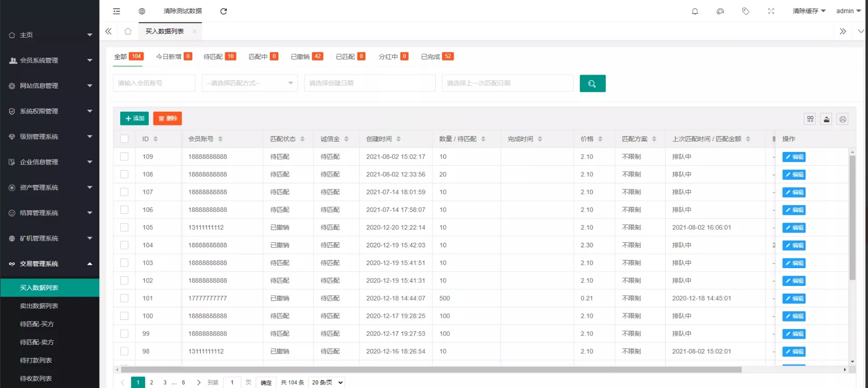Image resolution: width=868 pixels, height=388 pixels.
Task: Open the notification bell icon
Action: [695, 11]
